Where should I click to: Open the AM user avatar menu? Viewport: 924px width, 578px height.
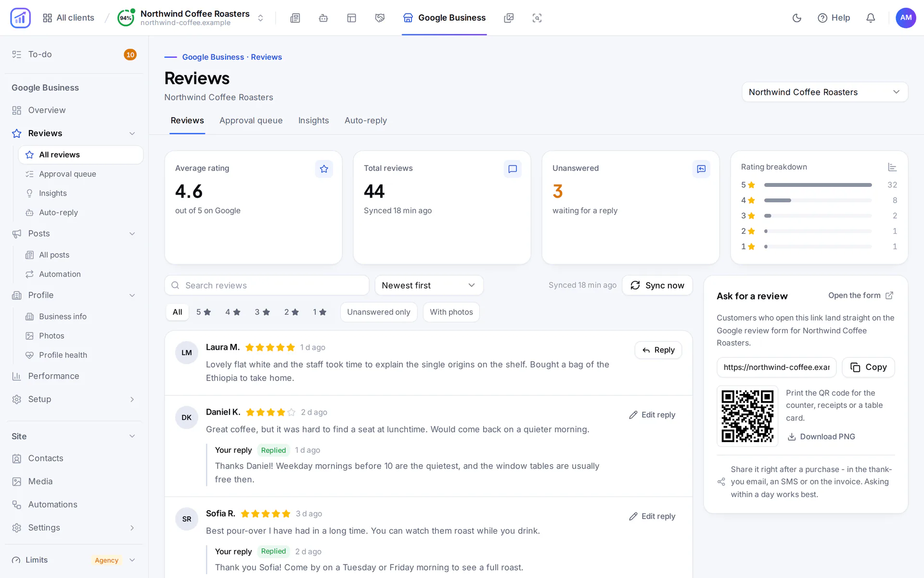906,18
